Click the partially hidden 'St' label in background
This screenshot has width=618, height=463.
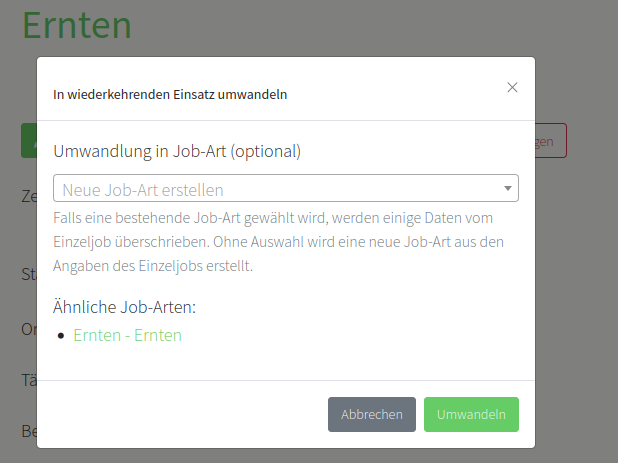28,274
